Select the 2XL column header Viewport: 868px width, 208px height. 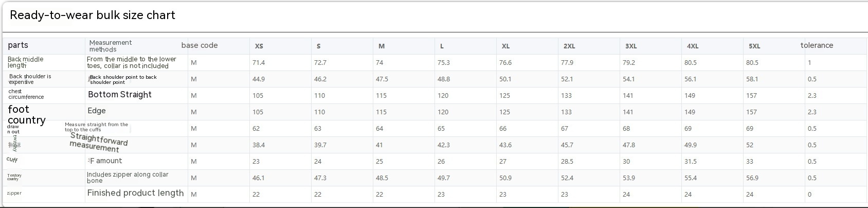(x=569, y=46)
